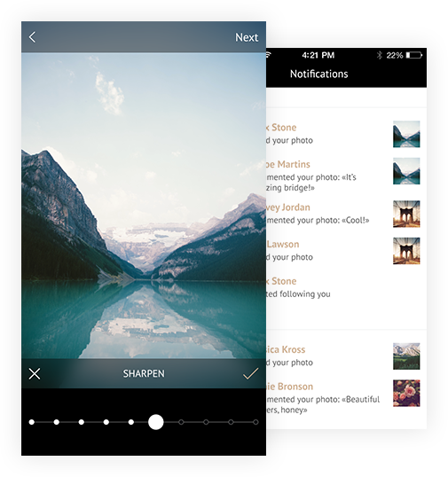448x477 pixels.
Task: Open Jordan's profile name link
Action: (x=288, y=207)
